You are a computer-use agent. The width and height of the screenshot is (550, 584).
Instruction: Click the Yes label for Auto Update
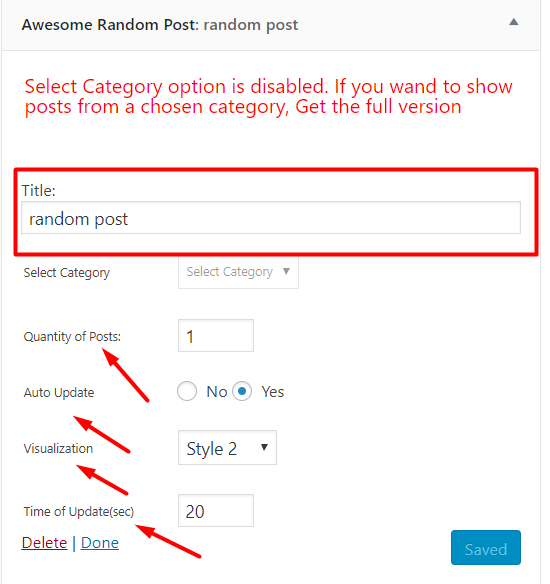[x=273, y=392]
